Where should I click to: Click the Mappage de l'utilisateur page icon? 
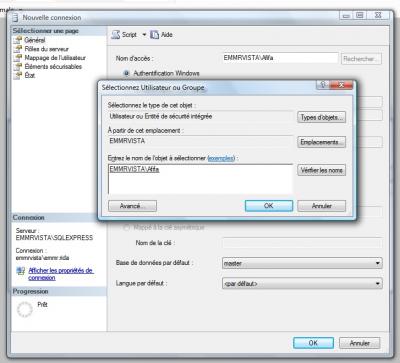(18, 58)
